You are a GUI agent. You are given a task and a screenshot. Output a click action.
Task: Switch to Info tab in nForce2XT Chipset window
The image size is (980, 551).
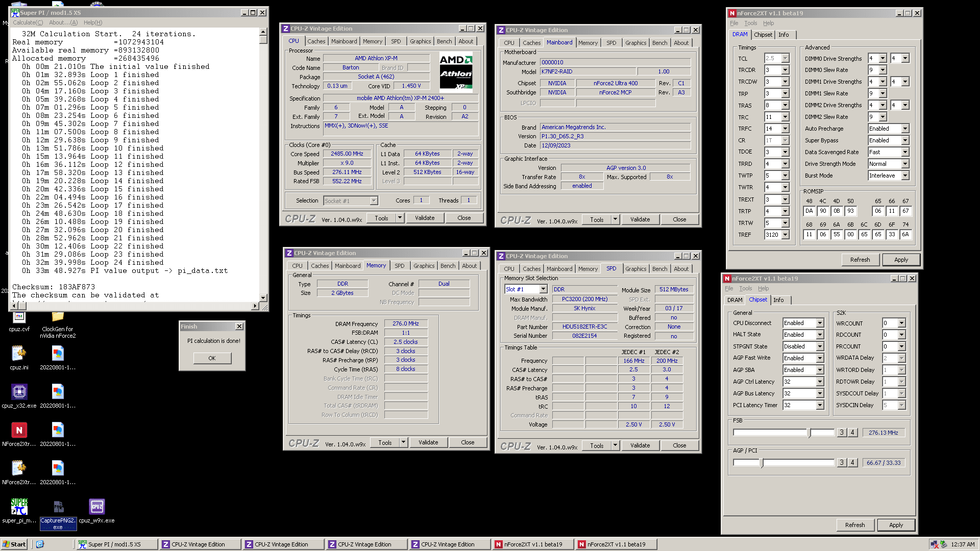click(778, 300)
